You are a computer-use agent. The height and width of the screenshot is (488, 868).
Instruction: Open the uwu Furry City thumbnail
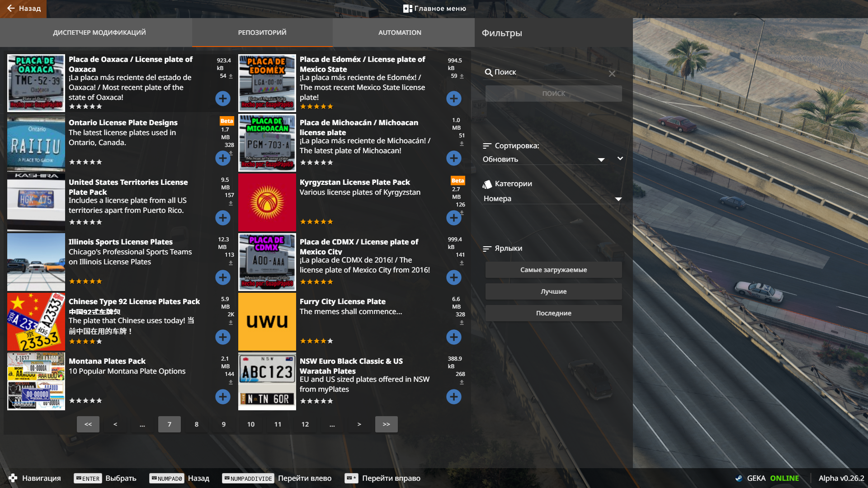click(267, 322)
